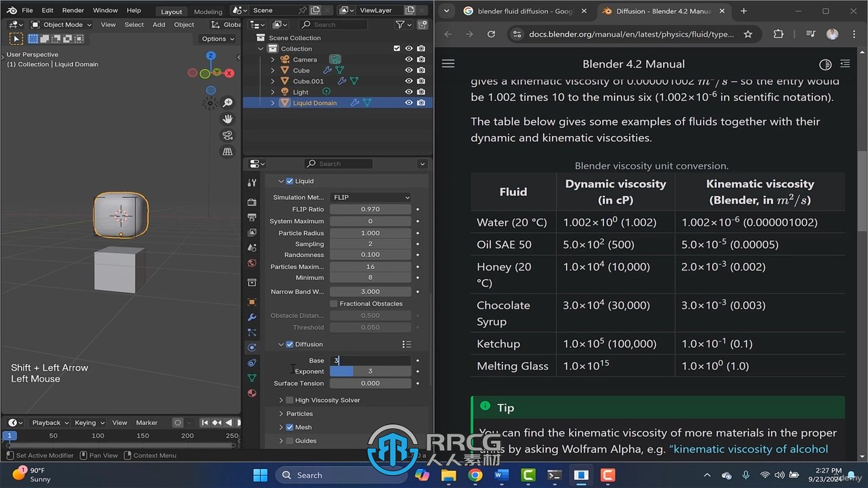Click Windows Start button
This screenshot has width=868, height=488.
(260, 475)
